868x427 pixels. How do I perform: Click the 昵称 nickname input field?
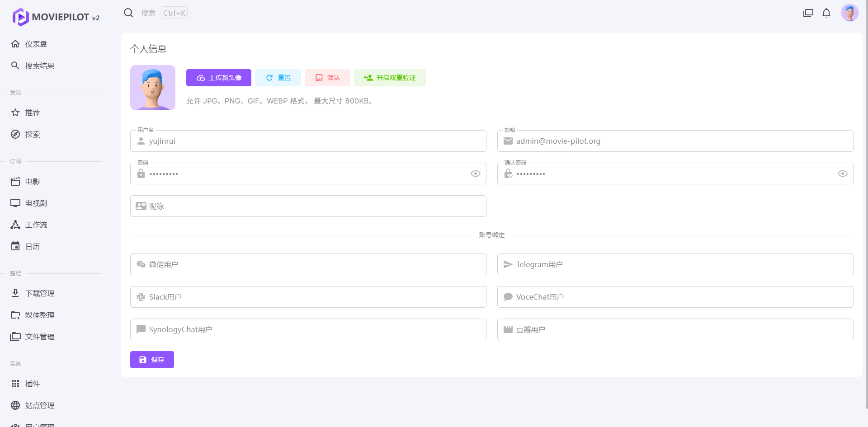[x=316, y=206]
